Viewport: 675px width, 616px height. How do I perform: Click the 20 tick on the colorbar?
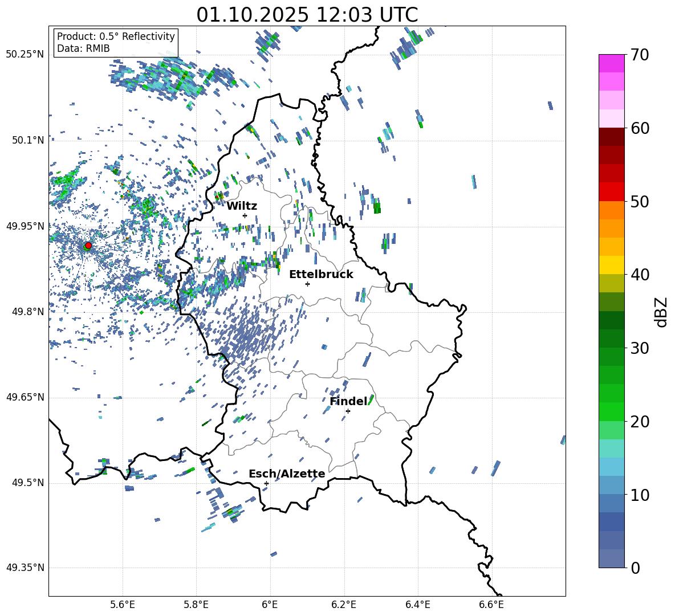[x=640, y=421]
